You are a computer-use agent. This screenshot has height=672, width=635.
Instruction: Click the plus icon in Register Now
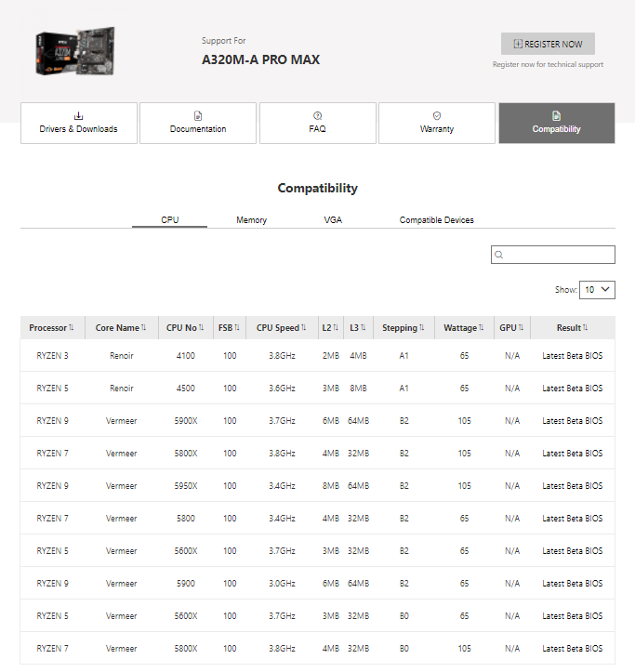[x=518, y=44]
